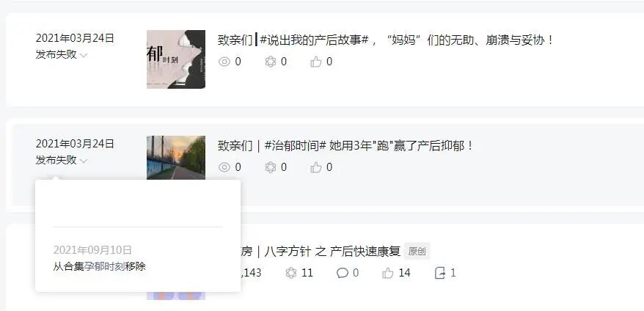Viewport: 644px width, 311px height.
Task: Click the flower-shaped icon of first article
Action: (270, 62)
